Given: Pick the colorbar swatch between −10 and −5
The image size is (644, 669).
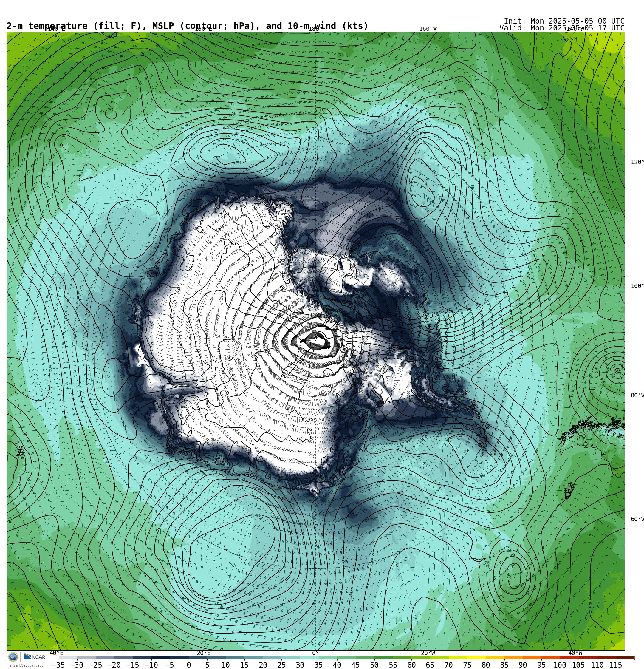Looking at the screenshot, I should point(161,657).
